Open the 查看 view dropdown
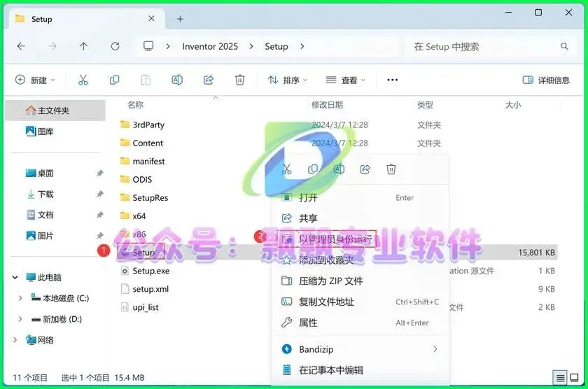This screenshot has width=588, height=389. coord(346,80)
